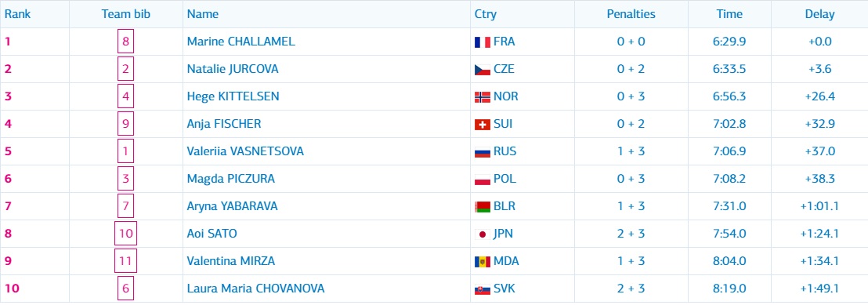
Task: Sort by the Penalties column header
Action: point(631,14)
